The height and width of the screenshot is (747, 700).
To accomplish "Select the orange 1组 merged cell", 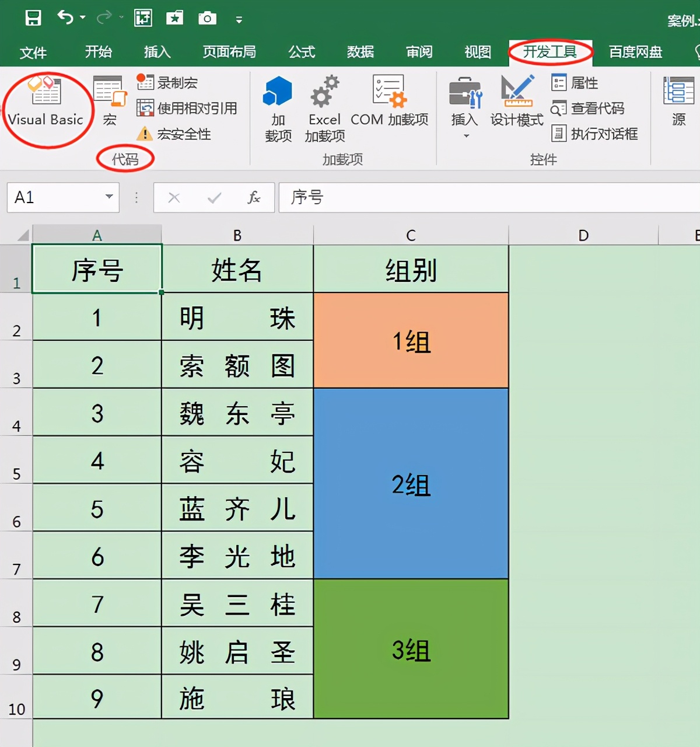I will click(x=411, y=342).
